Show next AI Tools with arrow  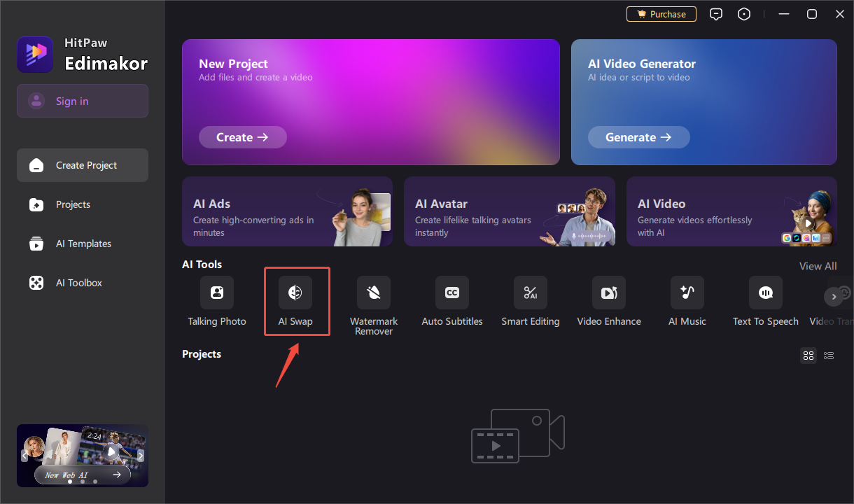click(833, 297)
